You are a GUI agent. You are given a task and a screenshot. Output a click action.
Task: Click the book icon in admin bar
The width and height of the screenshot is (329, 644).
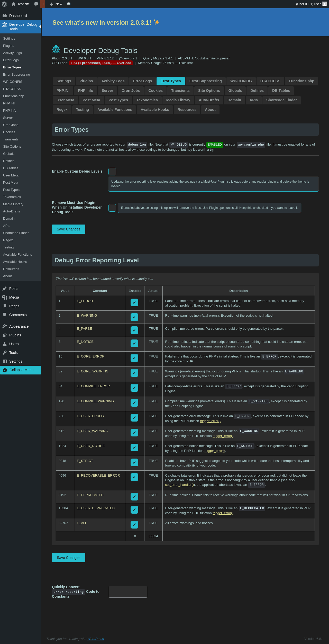click(69, 4)
